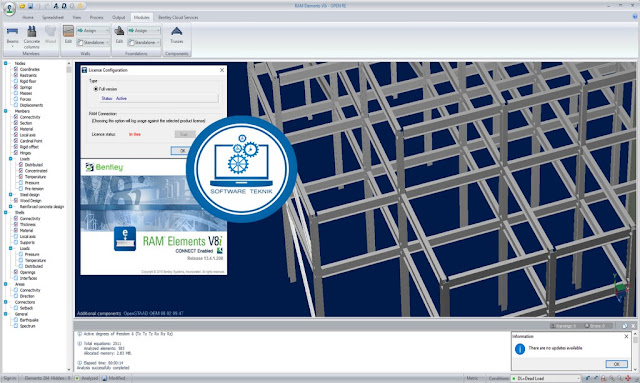Open the Foundations Standalone dropdown
640x383 pixels.
(x=144, y=42)
